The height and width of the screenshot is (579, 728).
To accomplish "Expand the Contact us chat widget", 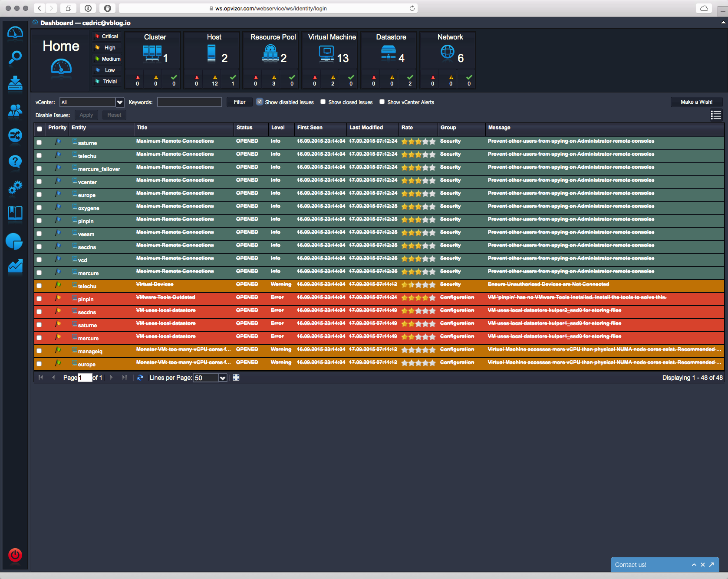I will click(x=694, y=565).
